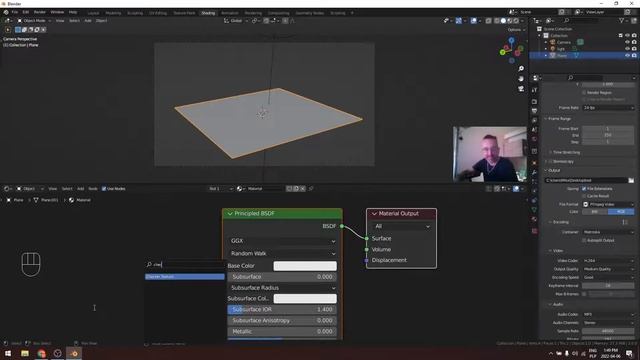Click the viewport Options button
Viewport: 640px width, 360px height.
point(516,30)
